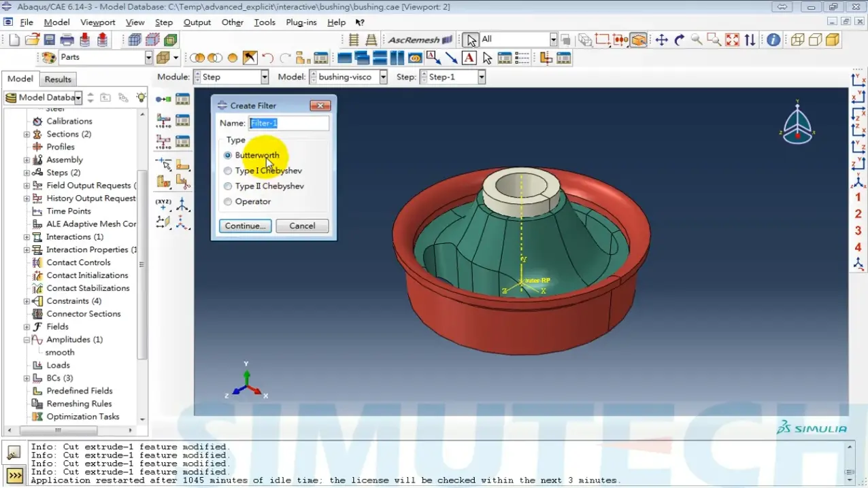Click the shaded render style icon
Screen dimensions: 868x488
pyautogui.click(x=833, y=40)
